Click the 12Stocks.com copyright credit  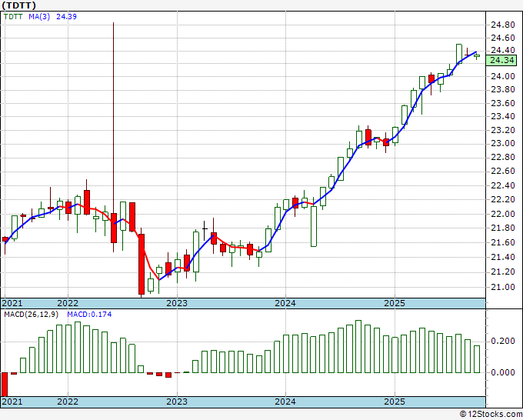(491, 415)
